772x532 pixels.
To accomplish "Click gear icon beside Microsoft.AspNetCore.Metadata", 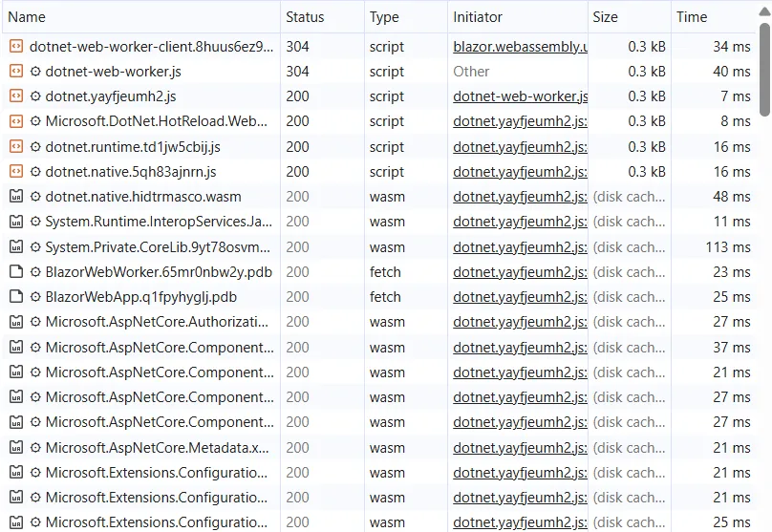I will [35, 447].
